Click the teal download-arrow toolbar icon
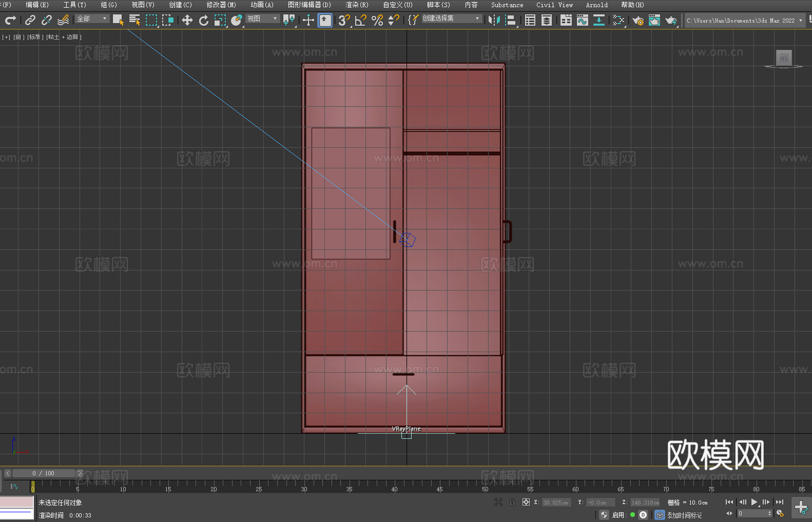812x522 pixels. [599, 20]
